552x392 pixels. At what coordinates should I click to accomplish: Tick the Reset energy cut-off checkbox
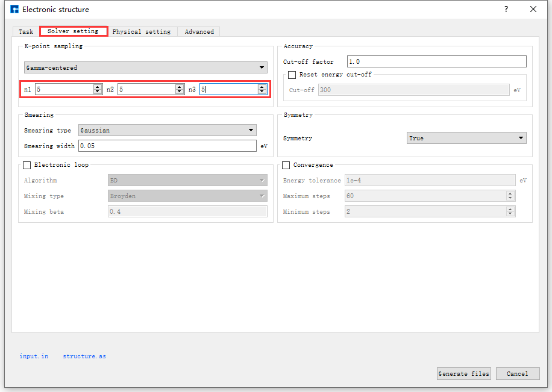click(292, 75)
